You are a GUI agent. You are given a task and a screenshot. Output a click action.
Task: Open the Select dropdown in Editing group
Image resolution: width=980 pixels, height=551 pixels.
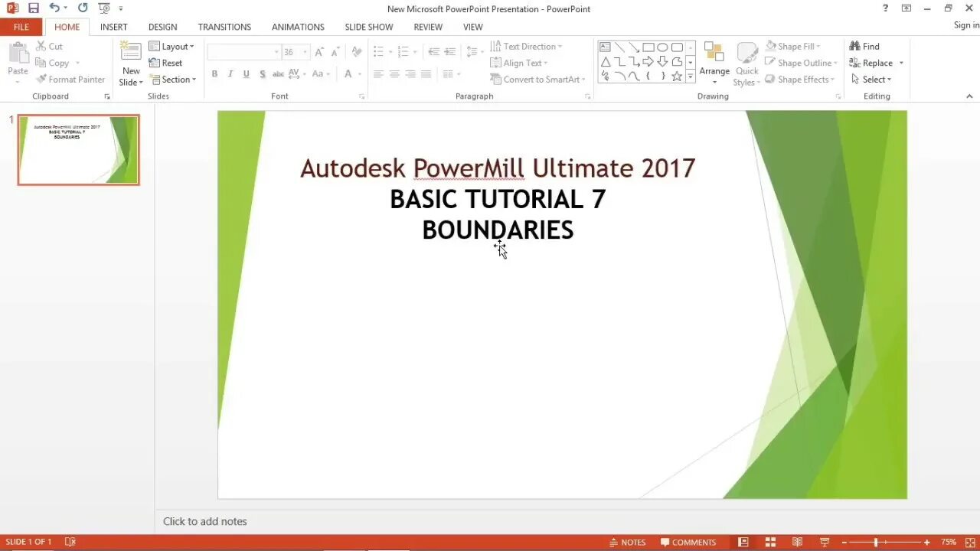point(871,80)
